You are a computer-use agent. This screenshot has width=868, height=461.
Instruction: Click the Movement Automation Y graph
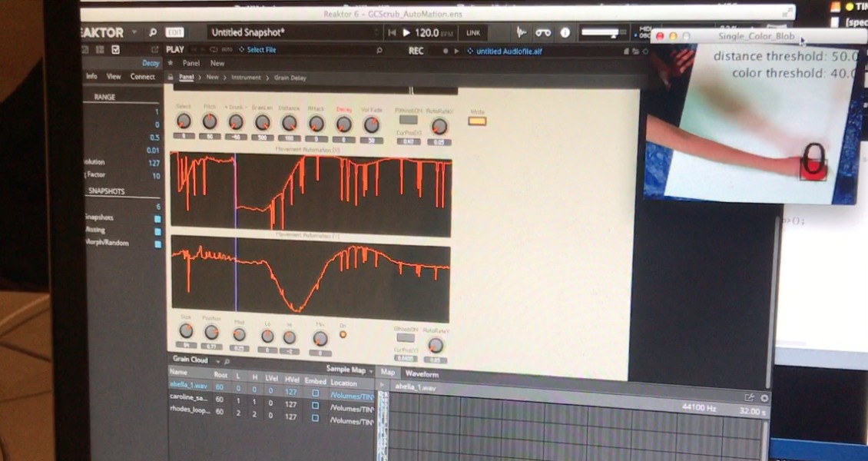[310, 278]
